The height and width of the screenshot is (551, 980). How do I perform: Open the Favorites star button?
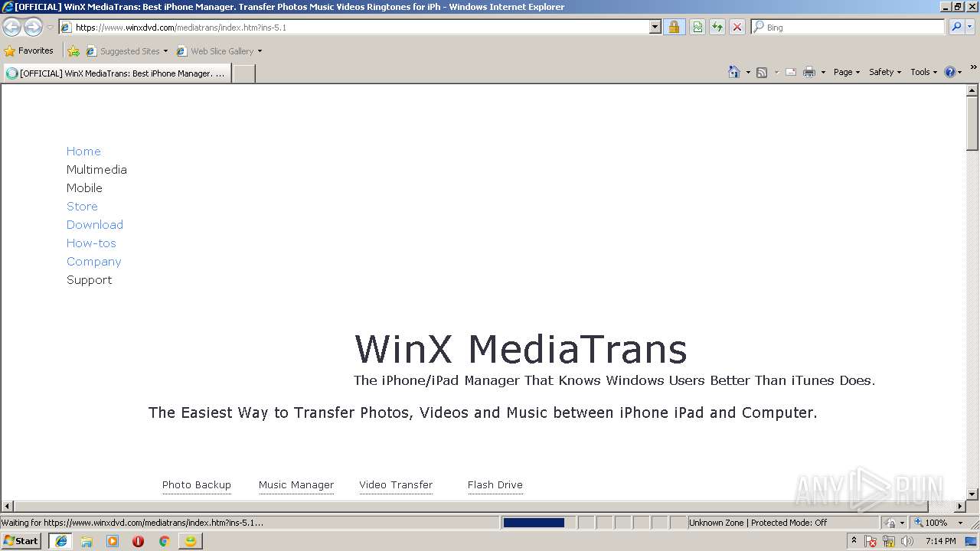[29, 51]
